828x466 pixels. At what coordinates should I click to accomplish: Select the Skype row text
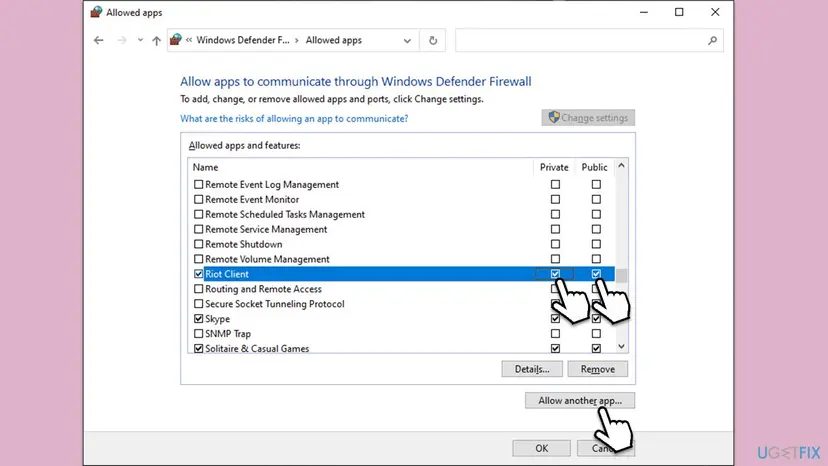click(x=217, y=319)
